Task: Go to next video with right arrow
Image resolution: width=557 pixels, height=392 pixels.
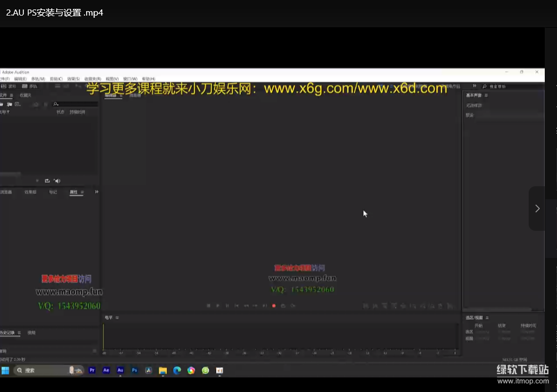Action: point(537,209)
